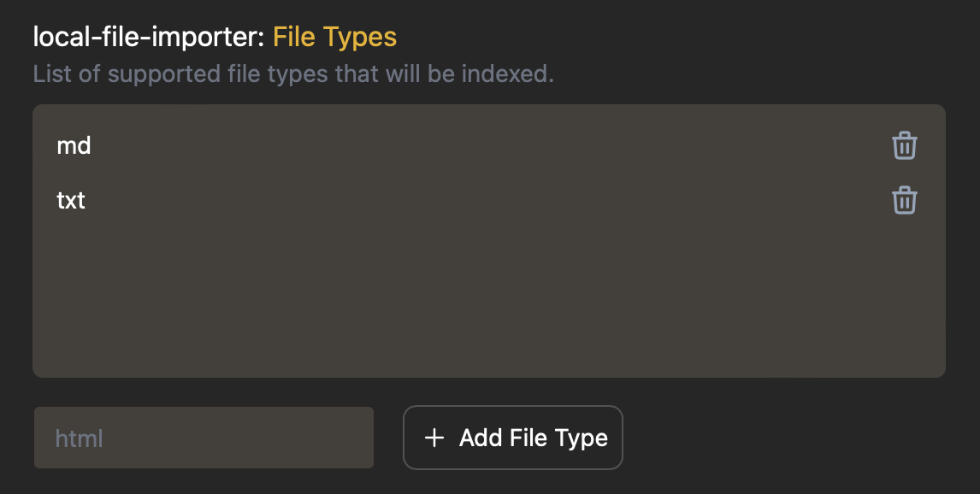The image size is (980, 494).
Task: Click the txt label text
Action: point(72,200)
